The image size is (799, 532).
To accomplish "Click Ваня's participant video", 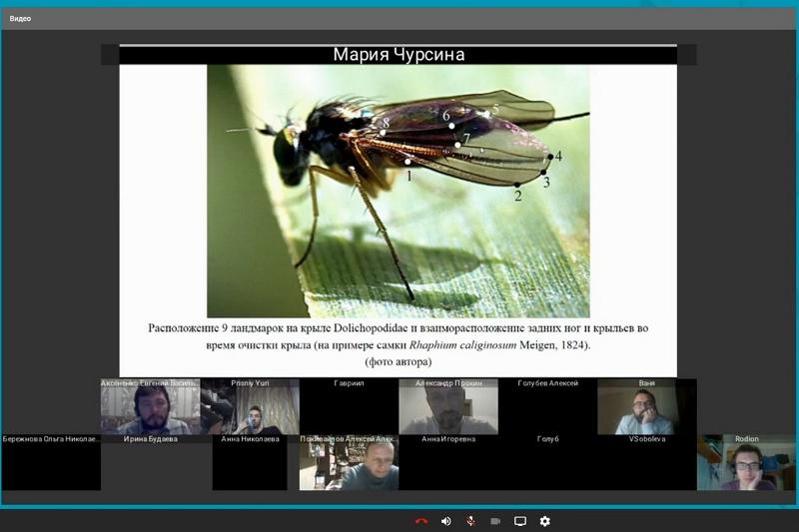I will click(x=646, y=407).
